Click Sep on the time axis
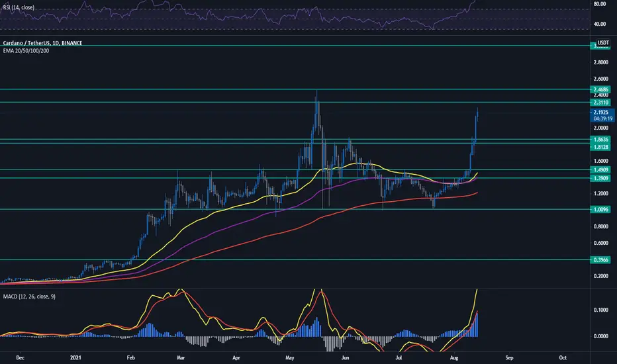Viewport: 617px width, 364px height. (x=509, y=357)
